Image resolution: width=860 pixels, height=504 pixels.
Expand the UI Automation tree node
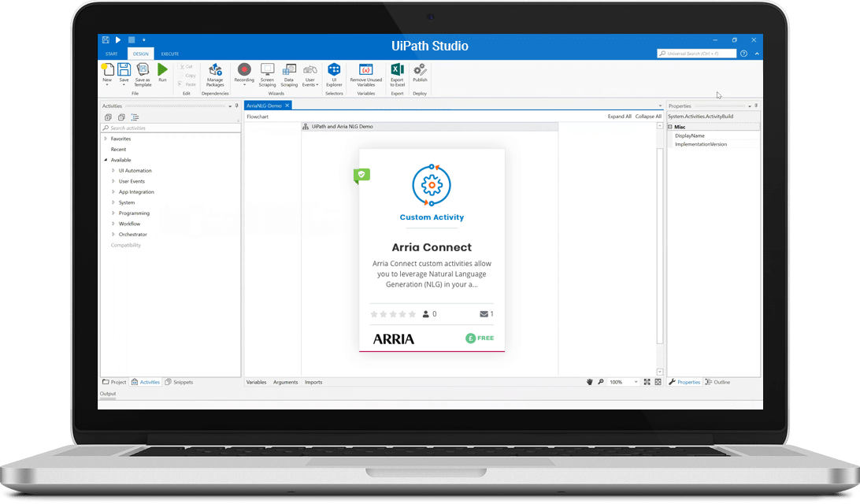(x=113, y=171)
